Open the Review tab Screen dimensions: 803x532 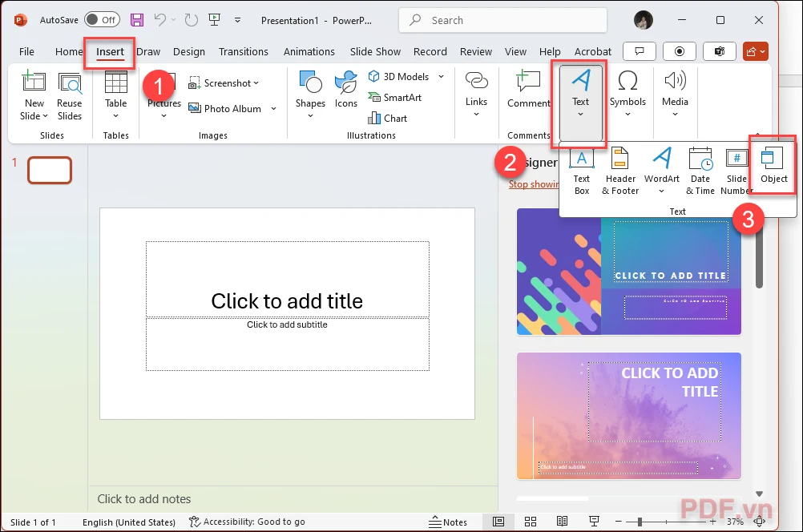[x=476, y=52]
